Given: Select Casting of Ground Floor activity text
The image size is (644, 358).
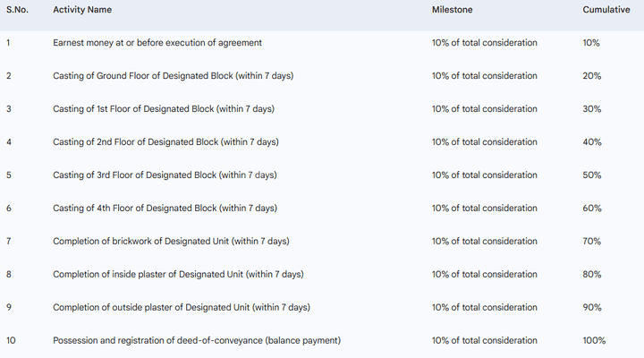Looking at the screenshot, I should [x=173, y=76].
